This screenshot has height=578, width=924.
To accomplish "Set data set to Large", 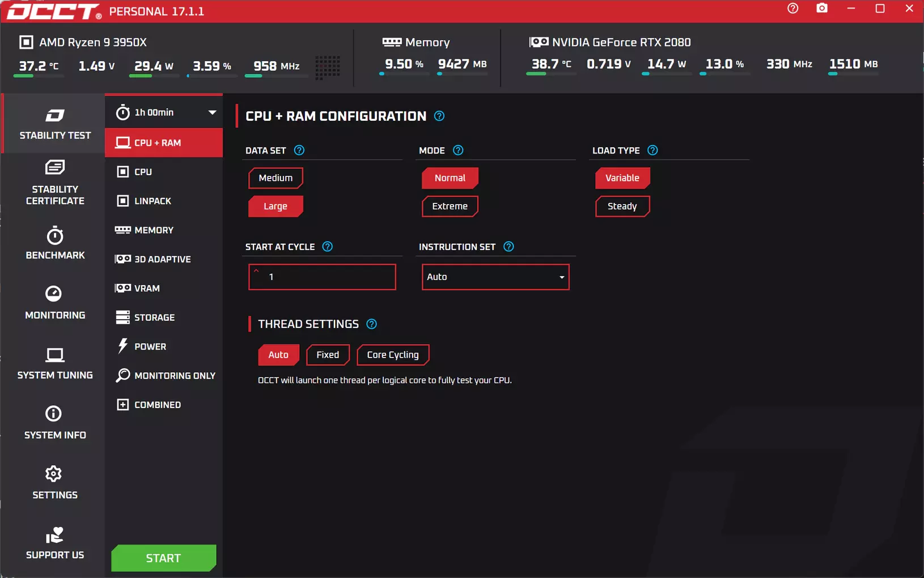I will pyautogui.click(x=275, y=206).
